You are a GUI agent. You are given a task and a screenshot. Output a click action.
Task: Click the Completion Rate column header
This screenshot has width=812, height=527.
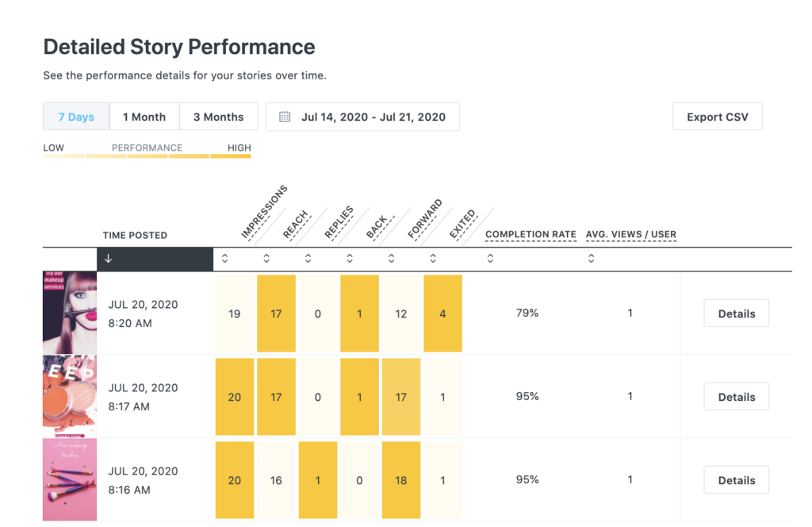[x=530, y=235]
